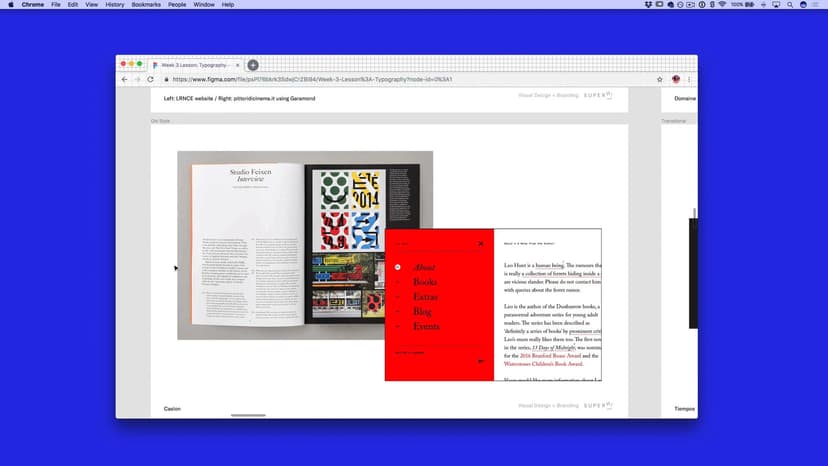Open the Edit menu

[x=73, y=5]
